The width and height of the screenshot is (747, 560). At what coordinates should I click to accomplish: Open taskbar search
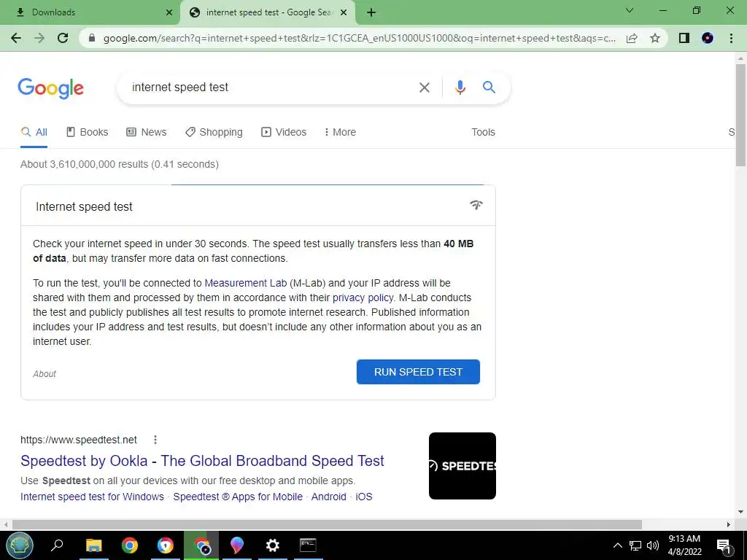click(x=57, y=545)
